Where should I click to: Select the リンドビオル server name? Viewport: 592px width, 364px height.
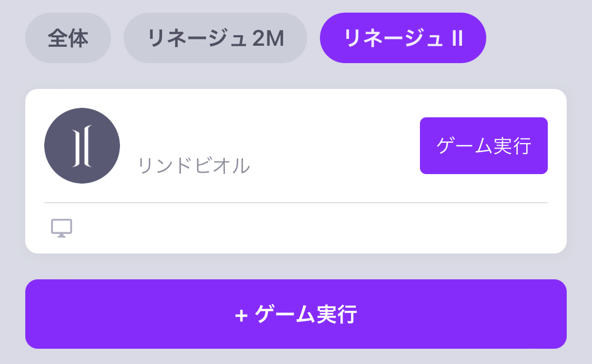[196, 165]
